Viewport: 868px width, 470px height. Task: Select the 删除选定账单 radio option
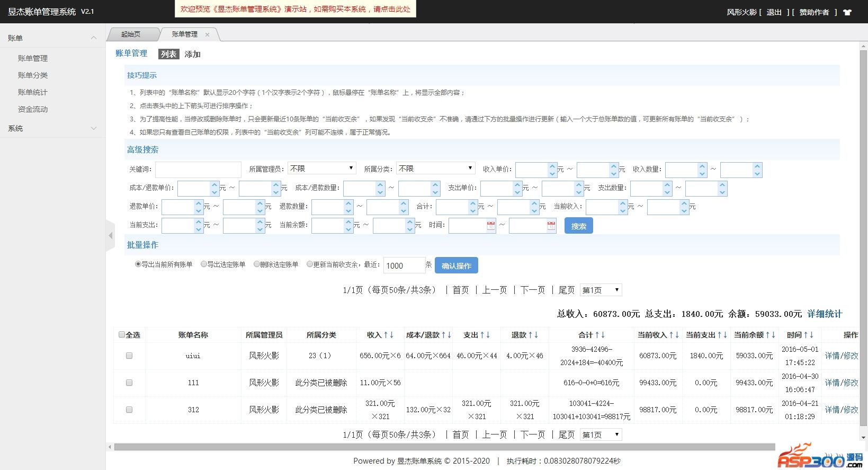[x=257, y=264]
